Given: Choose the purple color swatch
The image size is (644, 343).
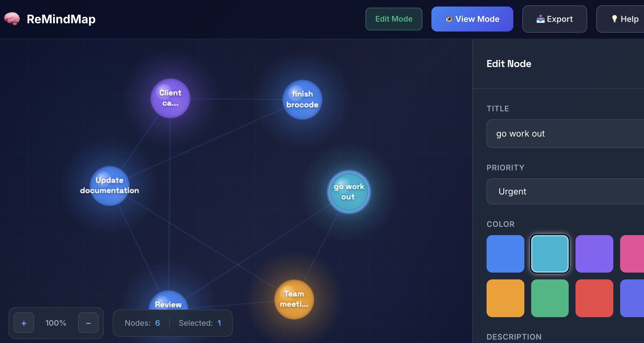Looking at the screenshot, I should tap(594, 254).
